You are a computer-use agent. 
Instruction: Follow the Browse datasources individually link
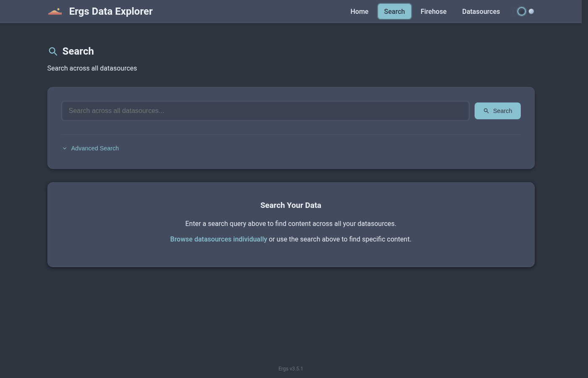tap(218, 239)
